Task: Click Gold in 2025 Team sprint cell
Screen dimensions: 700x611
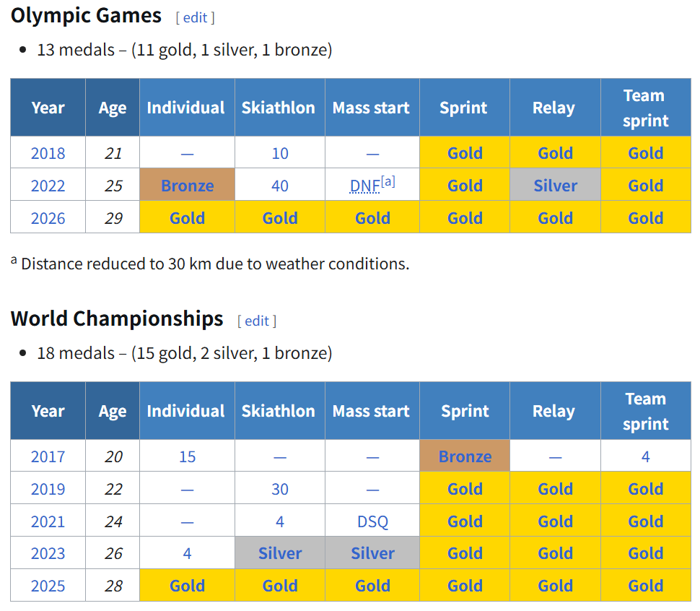Action: point(645,586)
